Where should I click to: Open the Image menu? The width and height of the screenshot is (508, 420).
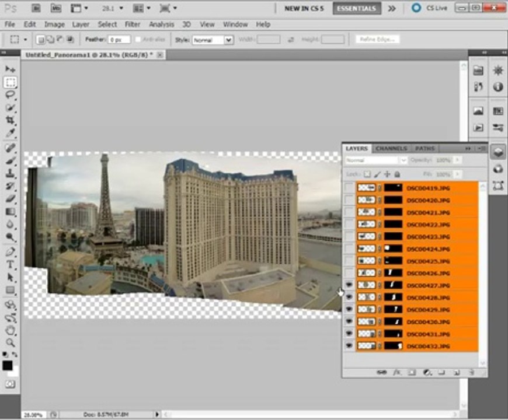(x=54, y=24)
